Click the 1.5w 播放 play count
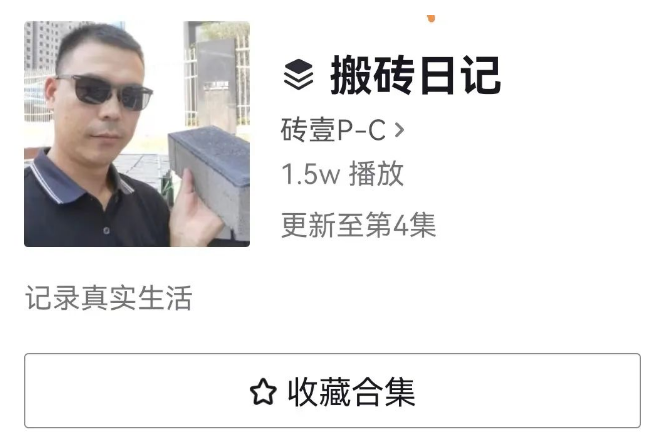 point(343,174)
